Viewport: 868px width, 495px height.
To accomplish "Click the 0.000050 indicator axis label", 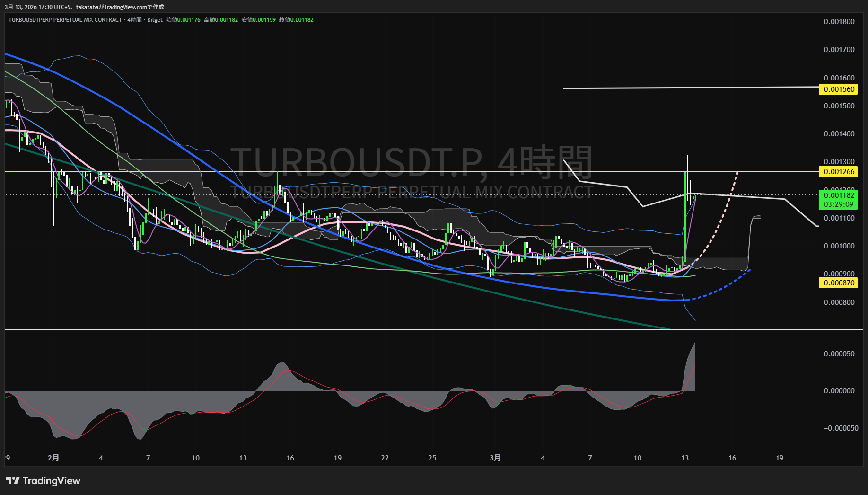I will click(x=839, y=354).
